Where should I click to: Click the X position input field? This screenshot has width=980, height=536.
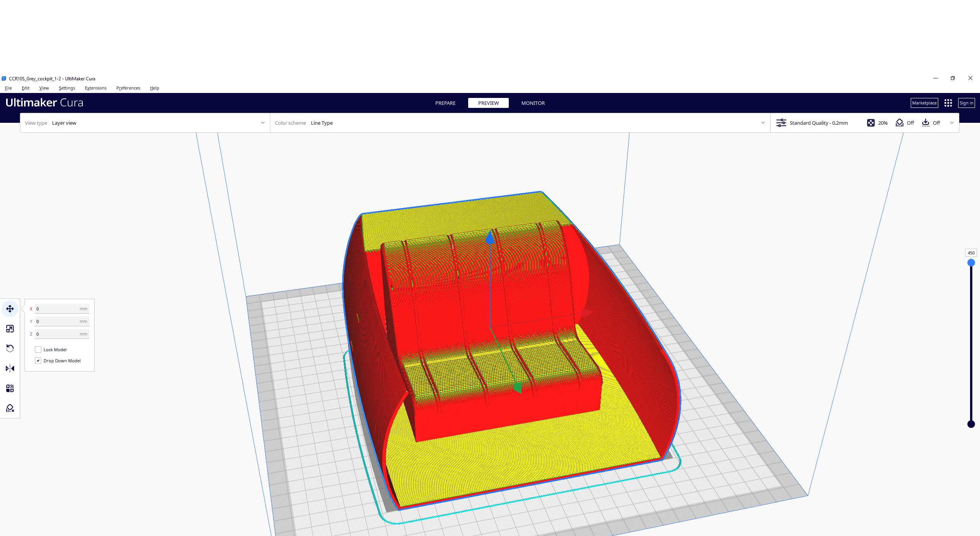pos(57,309)
